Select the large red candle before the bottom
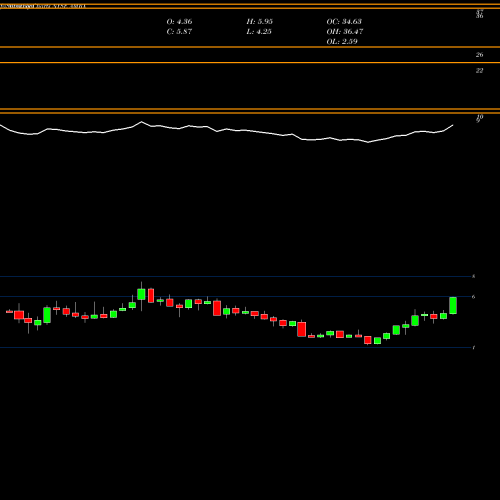500x500 pixels. tap(302, 329)
